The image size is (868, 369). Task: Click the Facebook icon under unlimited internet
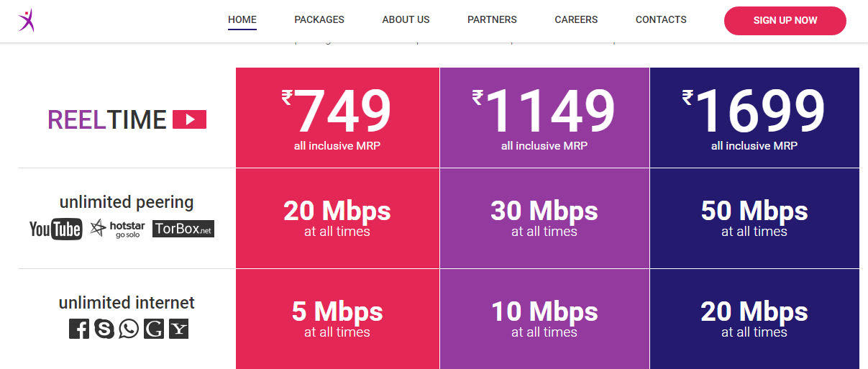(79, 329)
